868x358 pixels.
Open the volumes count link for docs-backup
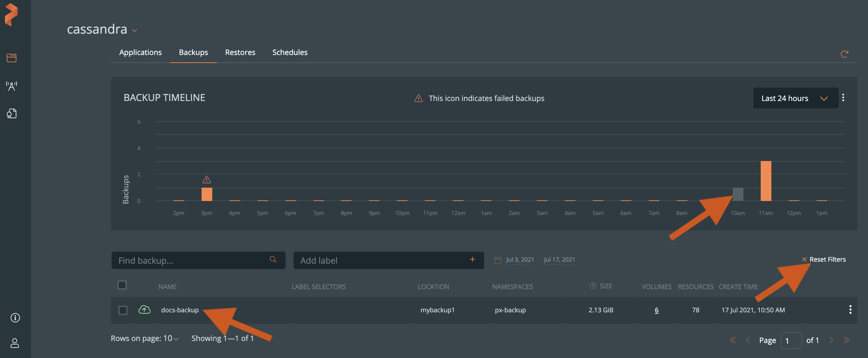[x=656, y=310]
